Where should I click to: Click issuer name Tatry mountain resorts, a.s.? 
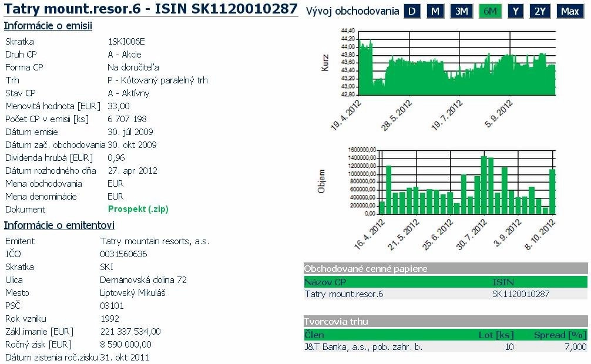click(x=155, y=241)
